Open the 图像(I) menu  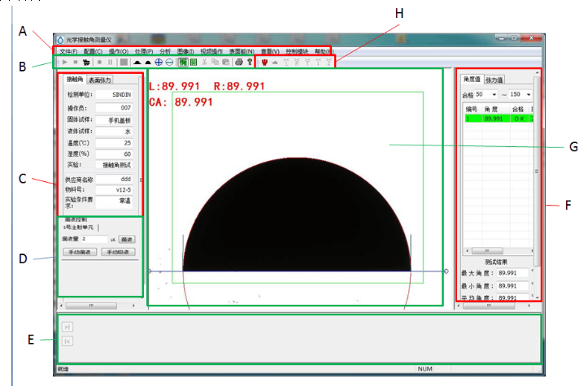click(185, 51)
